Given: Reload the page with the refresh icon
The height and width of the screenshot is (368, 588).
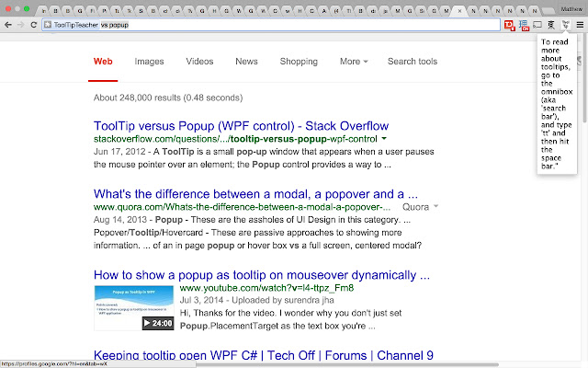Looking at the screenshot, I should 33,25.
